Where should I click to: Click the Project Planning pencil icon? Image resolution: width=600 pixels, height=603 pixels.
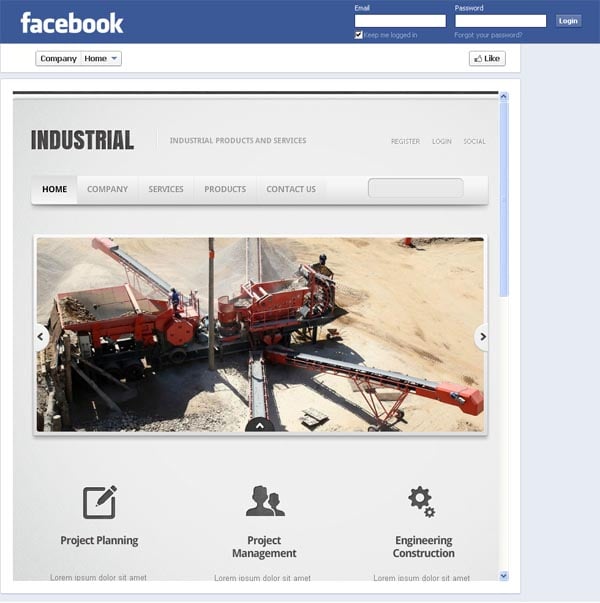click(x=100, y=502)
